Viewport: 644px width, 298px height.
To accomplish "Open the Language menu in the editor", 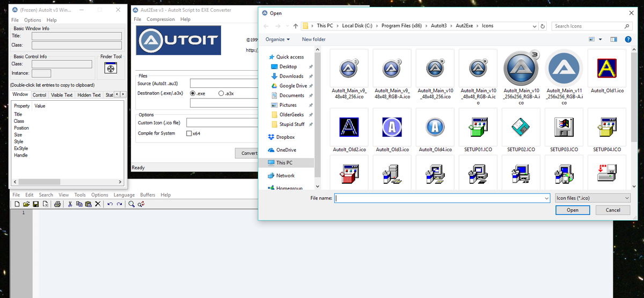I will click(x=124, y=195).
